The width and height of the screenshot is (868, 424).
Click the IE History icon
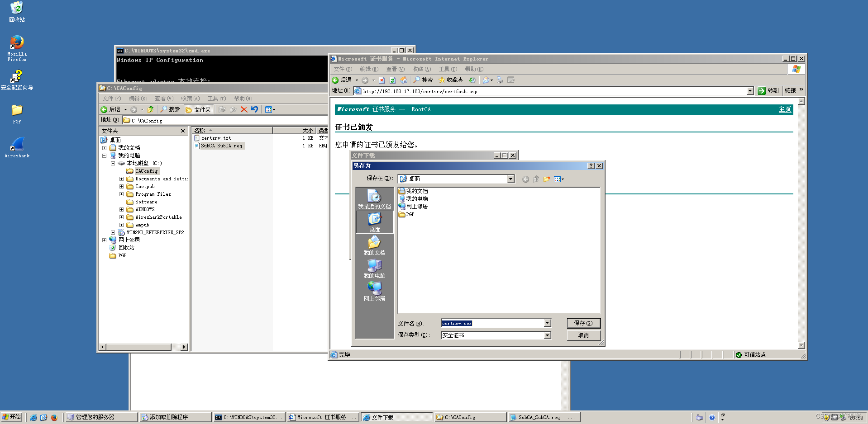(x=472, y=80)
